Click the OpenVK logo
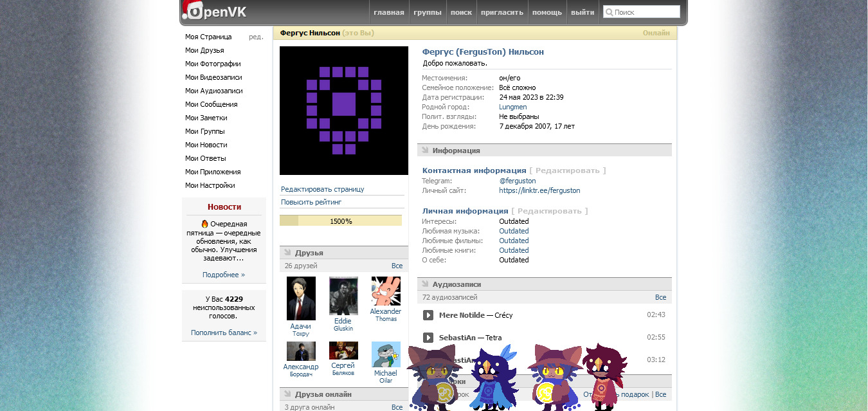This screenshot has height=411, width=868. tap(214, 12)
